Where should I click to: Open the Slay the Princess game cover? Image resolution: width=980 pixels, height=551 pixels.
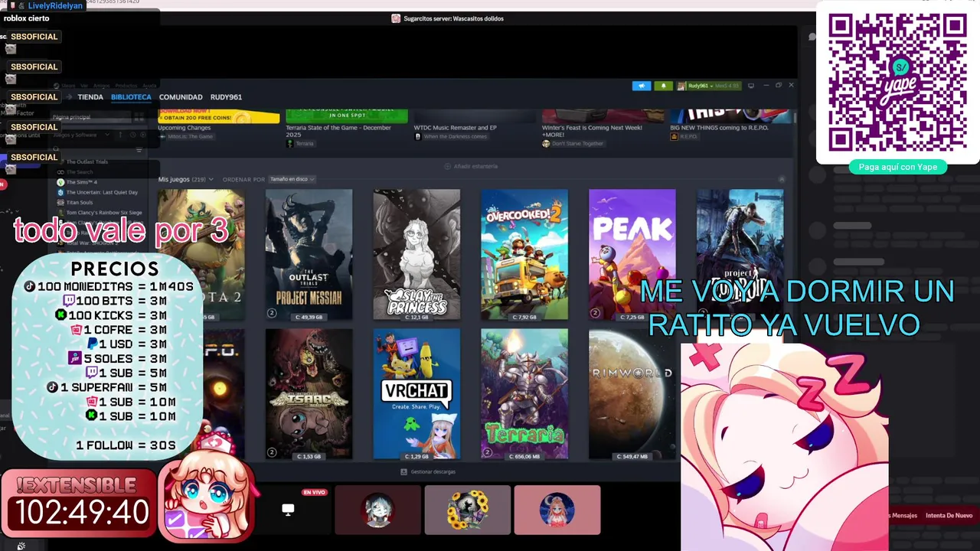(416, 255)
